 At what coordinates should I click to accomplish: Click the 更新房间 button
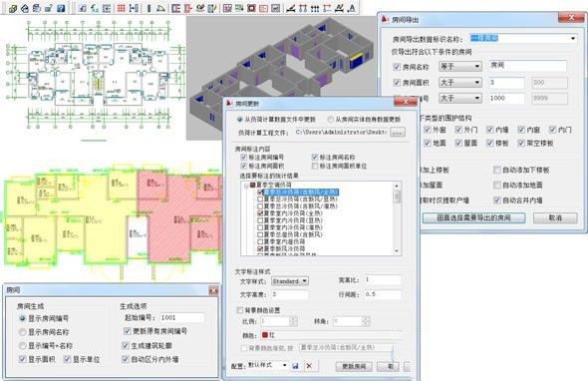(x=354, y=366)
